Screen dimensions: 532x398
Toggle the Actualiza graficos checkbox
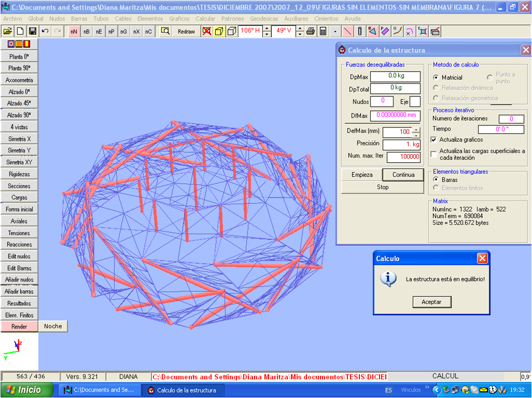pyautogui.click(x=434, y=140)
